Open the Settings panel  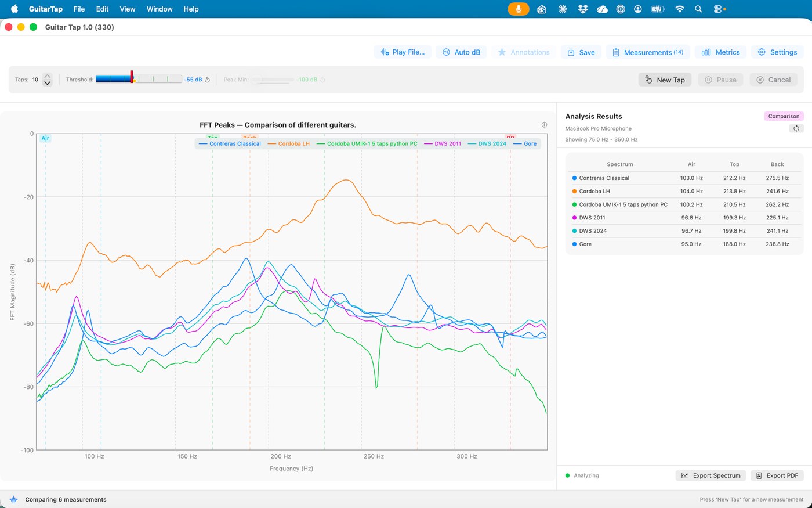click(777, 52)
